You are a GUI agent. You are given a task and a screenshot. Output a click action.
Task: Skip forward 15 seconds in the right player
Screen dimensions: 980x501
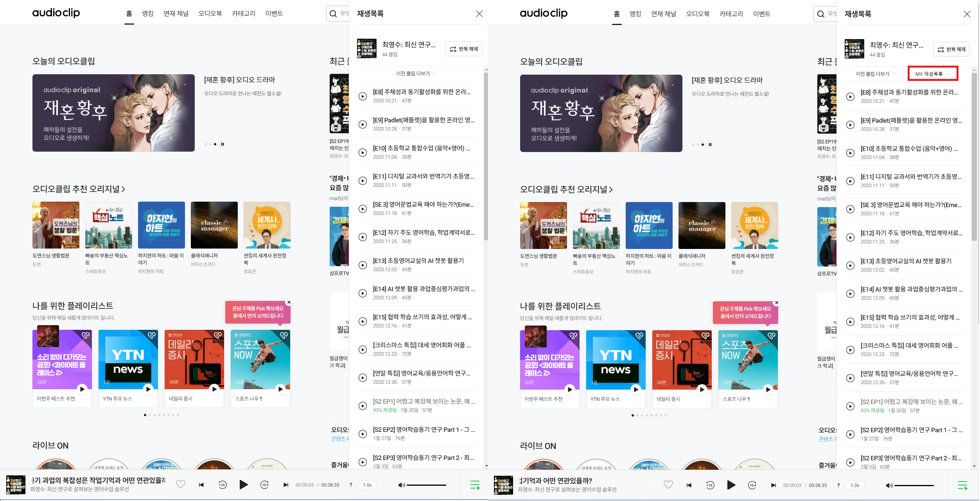(752, 485)
